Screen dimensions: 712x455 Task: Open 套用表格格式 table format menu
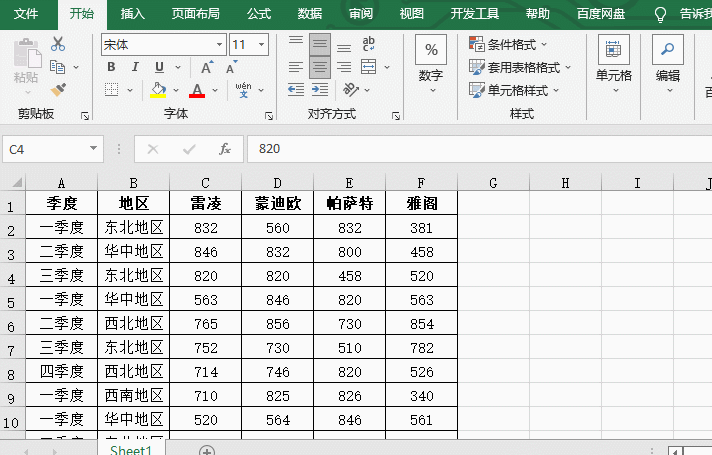point(519,67)
